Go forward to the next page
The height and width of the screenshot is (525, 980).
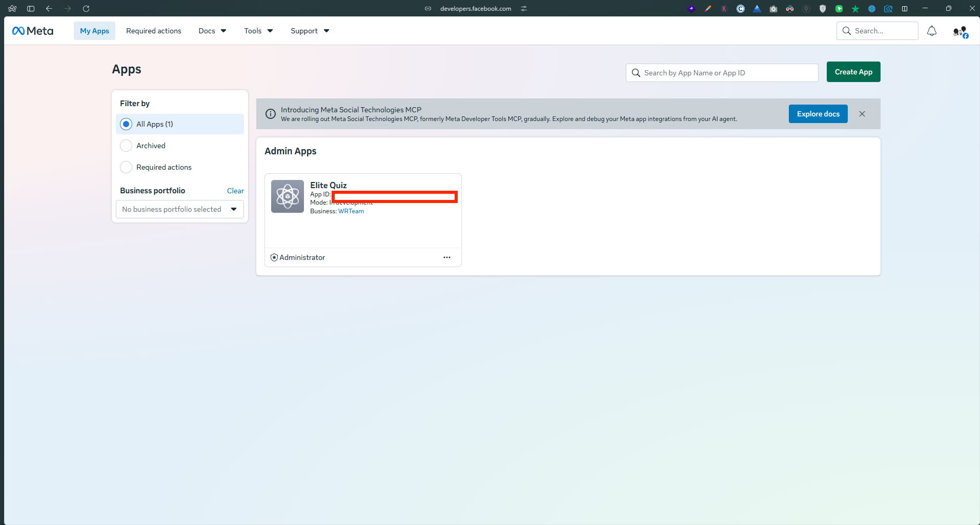(x=68, y=9)
